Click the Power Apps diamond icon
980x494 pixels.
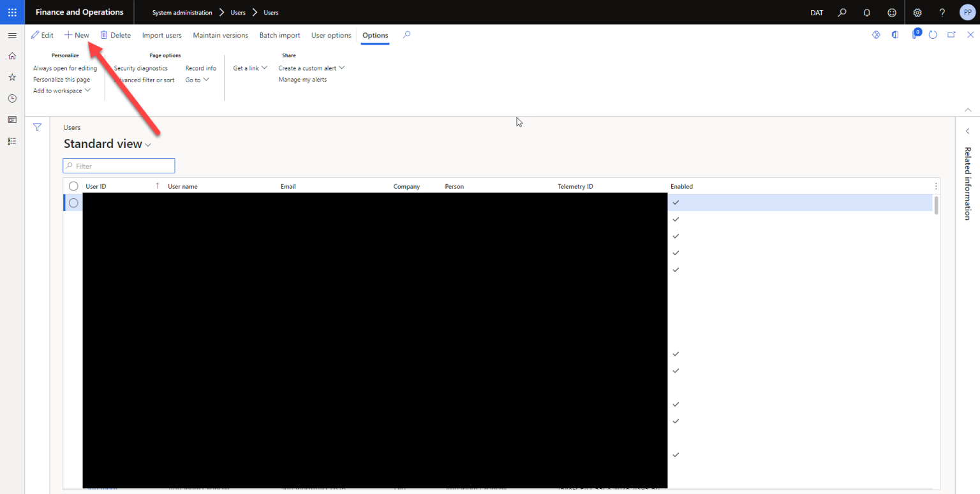point(876,35)
